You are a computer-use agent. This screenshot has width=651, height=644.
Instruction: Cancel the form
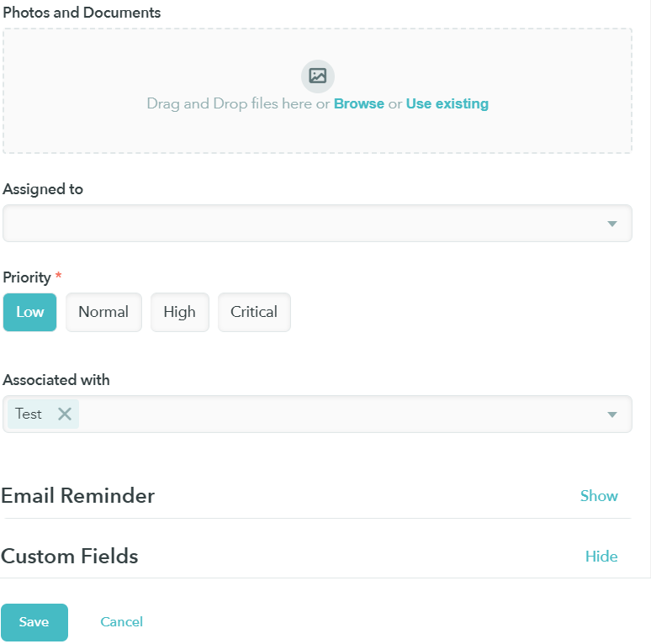121,622
